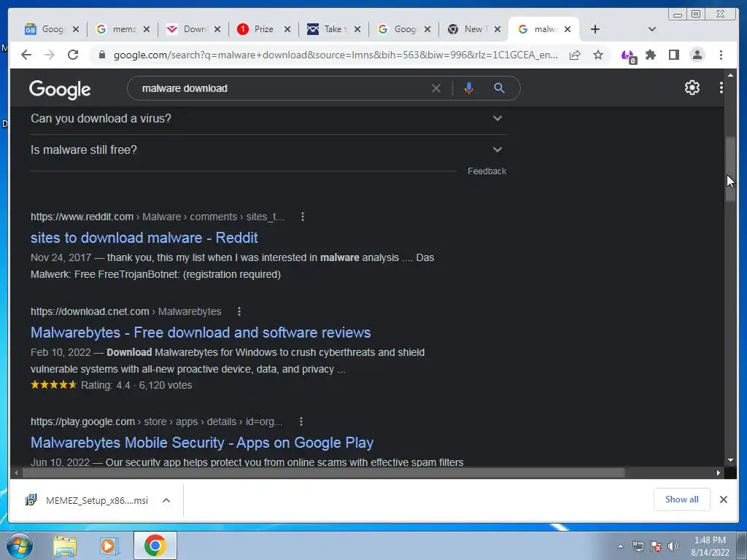Click the magnifier search button
The height and width of the screenshot is (560, 747).
499,88
